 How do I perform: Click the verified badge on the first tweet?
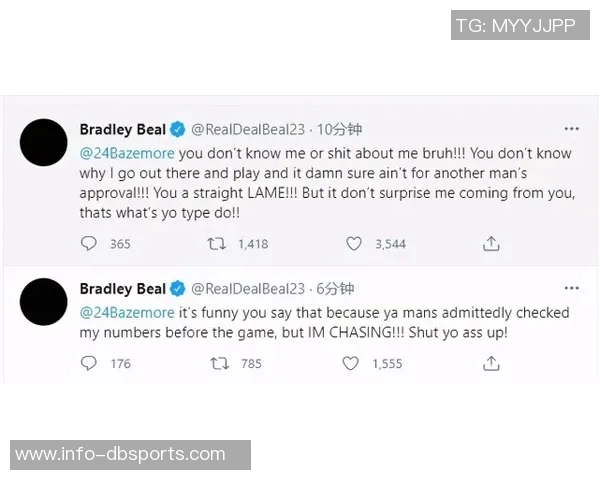tap(177, 129)
